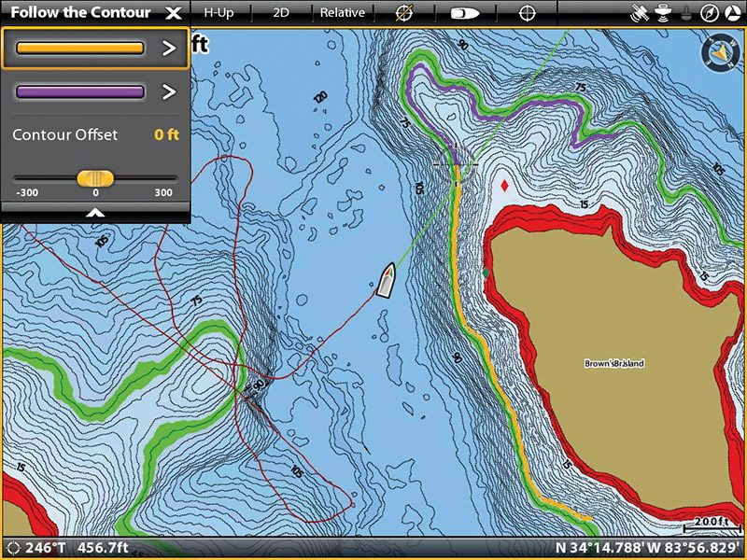Screen dimensions: 747x560
Task: Open the compass navigation icon on the top bar
Action: tap(710, 13)
